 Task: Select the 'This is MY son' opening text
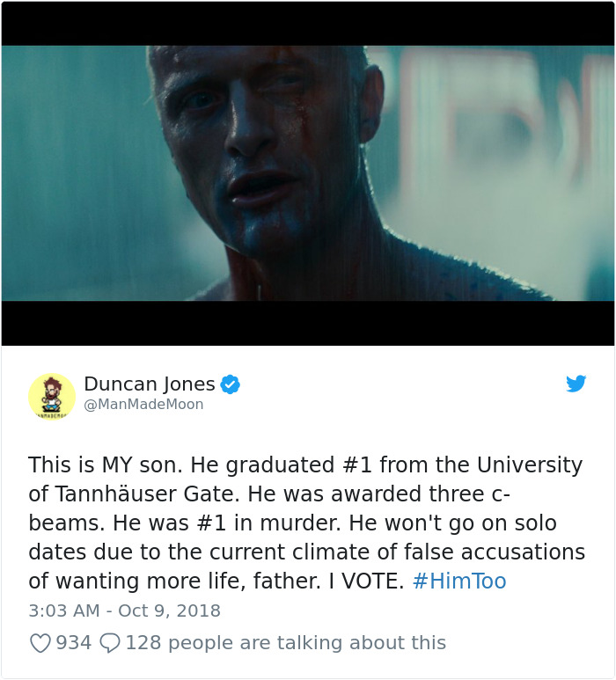click(x=103, y=464)
